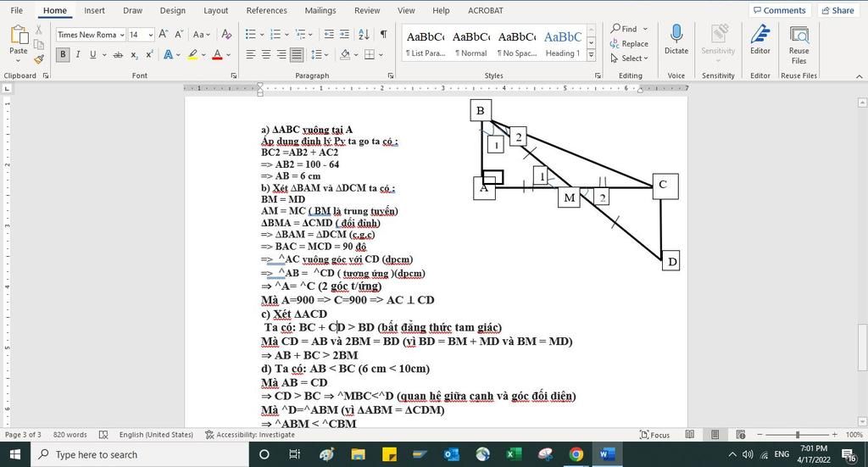Switch to Read Mode view in status bar
The height and width of the screenshot is (467, 868).
690,435
